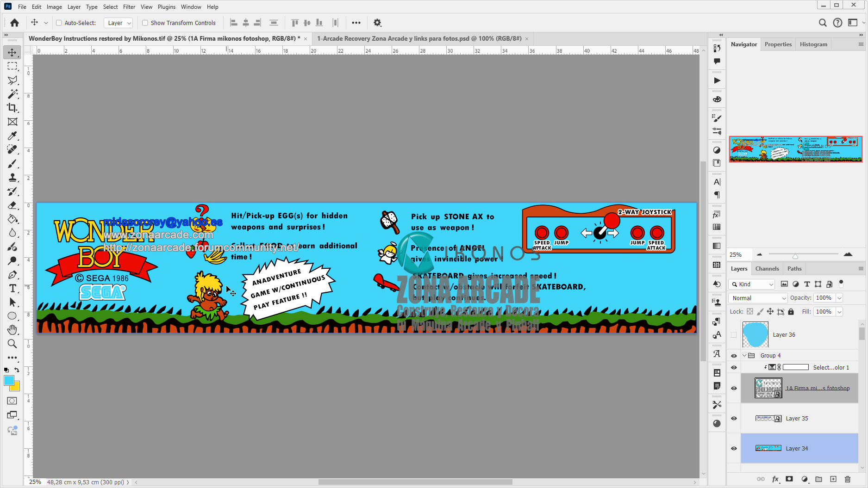Open the Auto-Select Layer dropdown
The height and width of the screenshot is (488, 868).
pos(119,23)
